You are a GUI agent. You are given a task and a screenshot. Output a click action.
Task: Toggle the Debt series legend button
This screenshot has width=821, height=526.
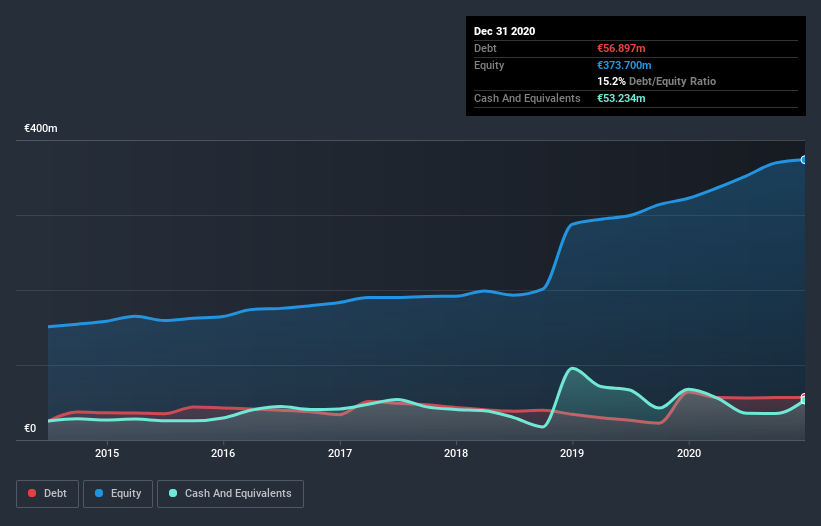pyautogui.click(x=47, y=494)
